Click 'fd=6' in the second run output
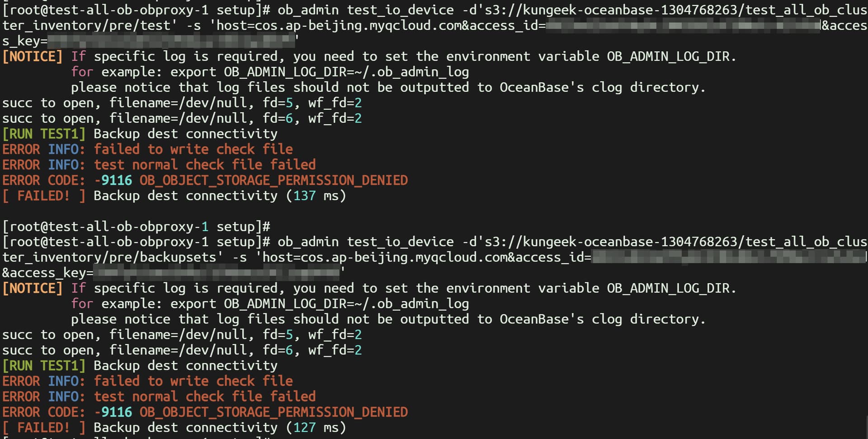Image resolution: width=868 pixels, height=439 pixels. 278,350
